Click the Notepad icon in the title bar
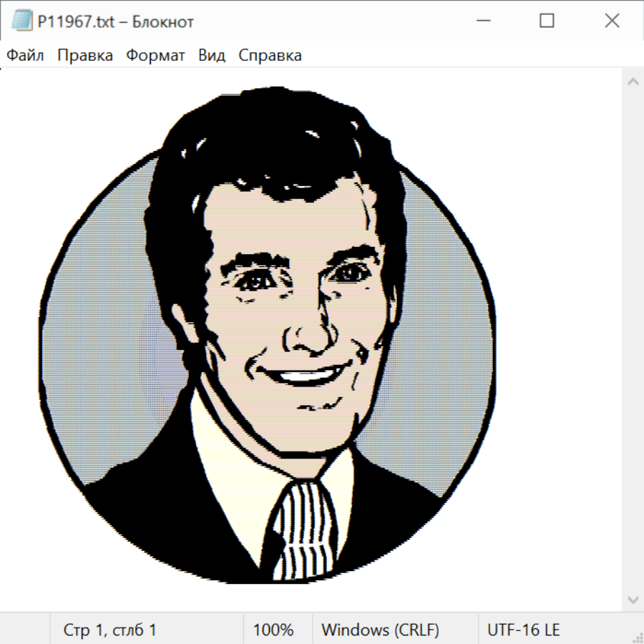The height and width of the screenshot is (644, 644). pos(21,21)
